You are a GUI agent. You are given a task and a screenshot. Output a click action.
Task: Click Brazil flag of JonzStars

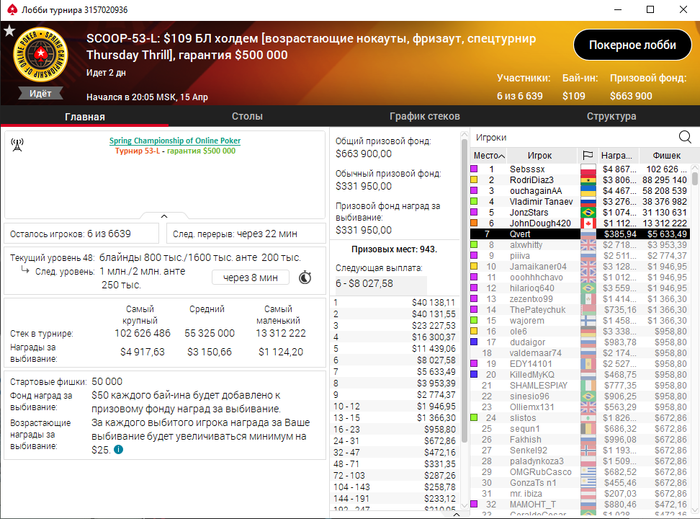pyautogui.click(x=588, y=212)
